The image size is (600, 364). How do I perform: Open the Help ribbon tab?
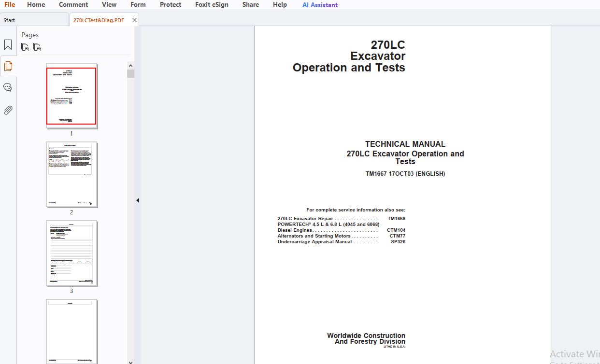280,4
